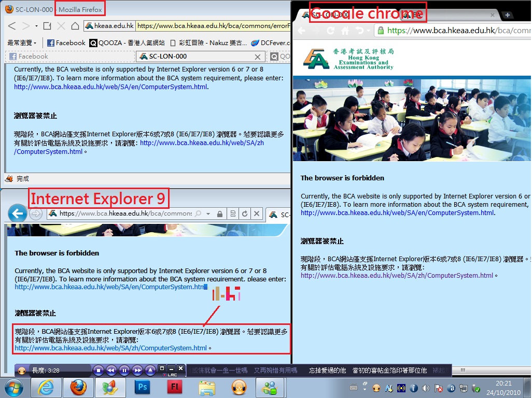This screenshot has width=532, height=398.
Task: Stop loading the page in Firefox
Action: pyautogui.click(x=61, y=26)
